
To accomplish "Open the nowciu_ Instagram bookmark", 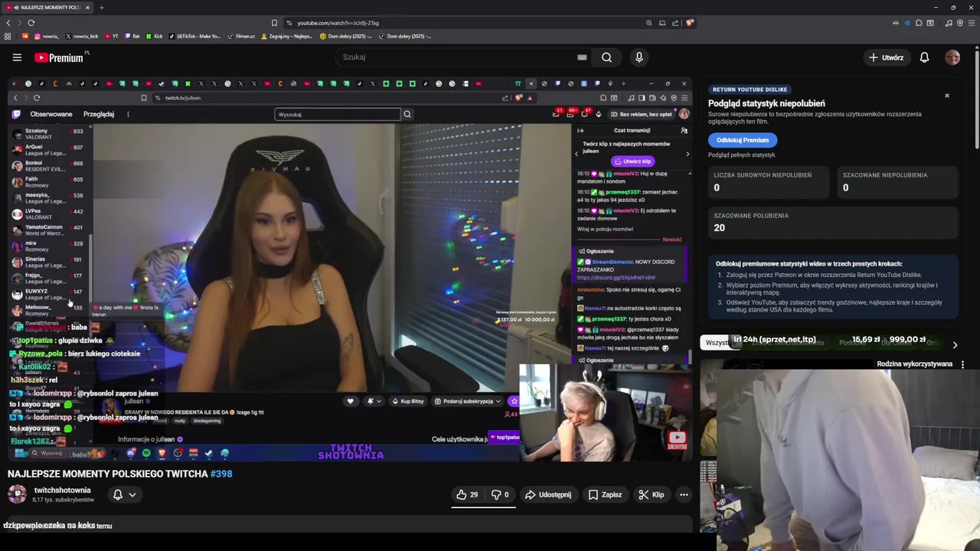I will point(46,36).
